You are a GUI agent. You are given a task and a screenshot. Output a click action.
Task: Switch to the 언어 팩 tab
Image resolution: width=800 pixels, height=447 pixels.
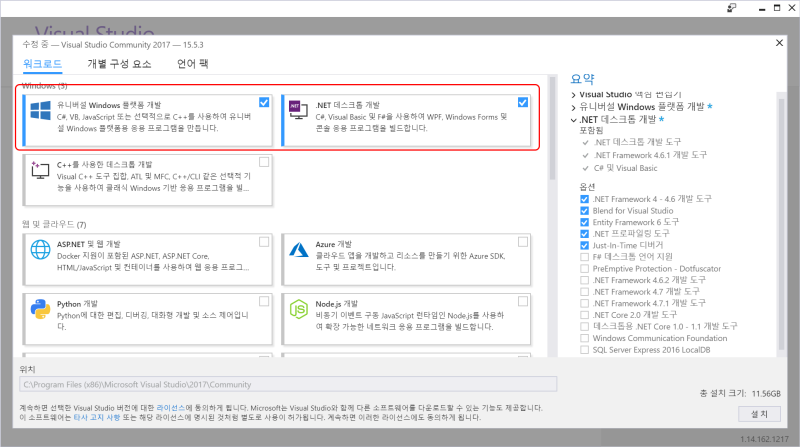(x=193, y=64)
